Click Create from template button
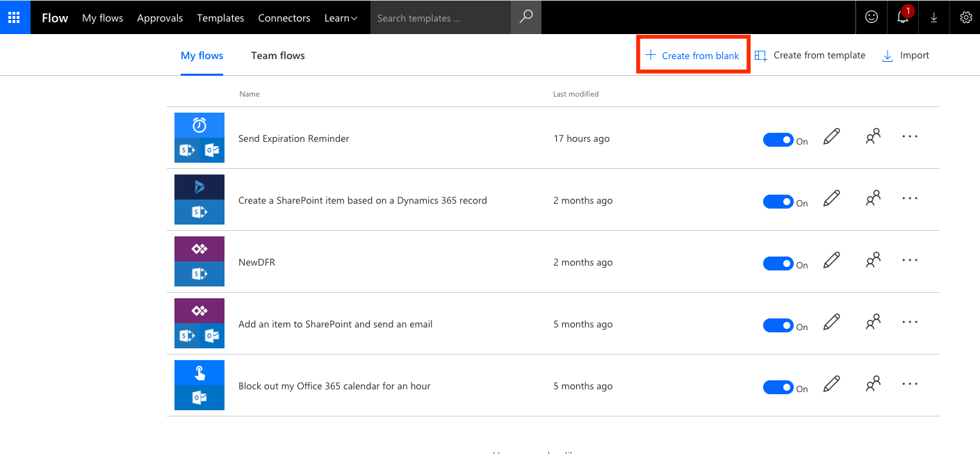Viewport: 980px width, 454px height. [810, 56]
